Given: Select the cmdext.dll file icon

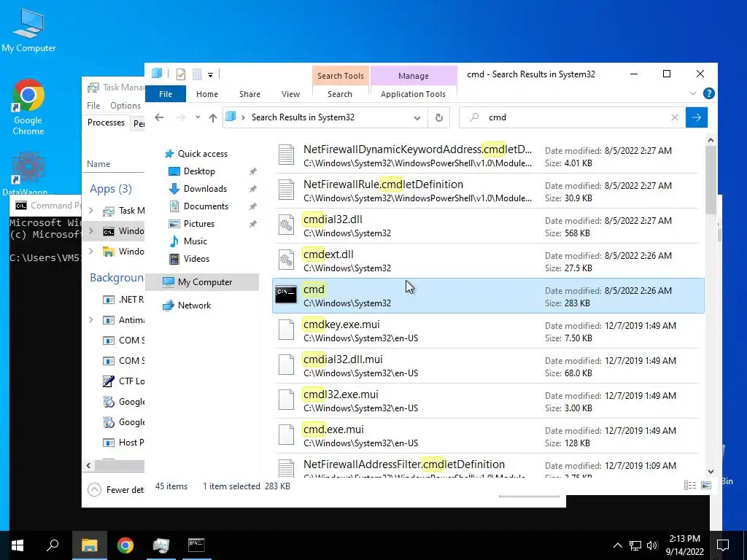Looking at the screenshot, I should point(286,260).
